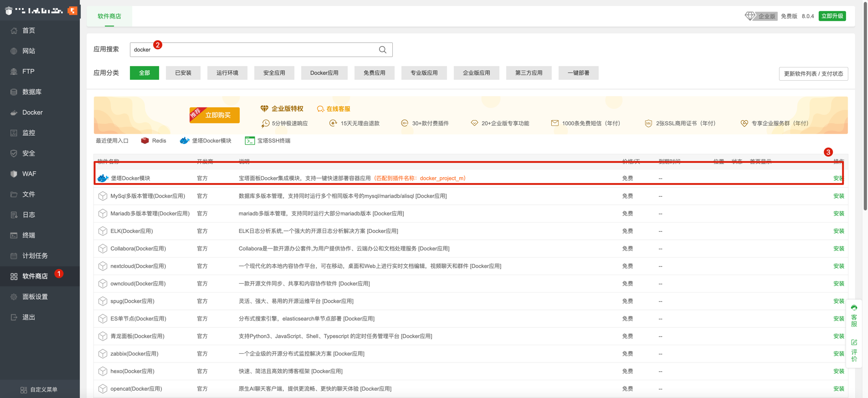Click the 企业版 diamond badge

click(x=761, y=16)
